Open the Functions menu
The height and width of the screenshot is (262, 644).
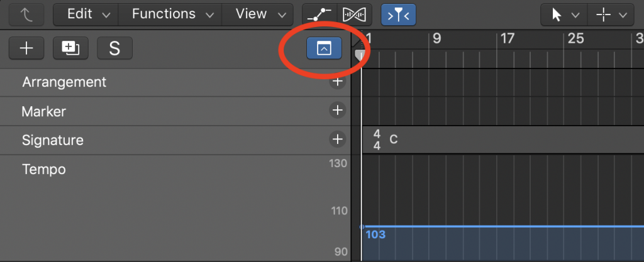point(170,14)
